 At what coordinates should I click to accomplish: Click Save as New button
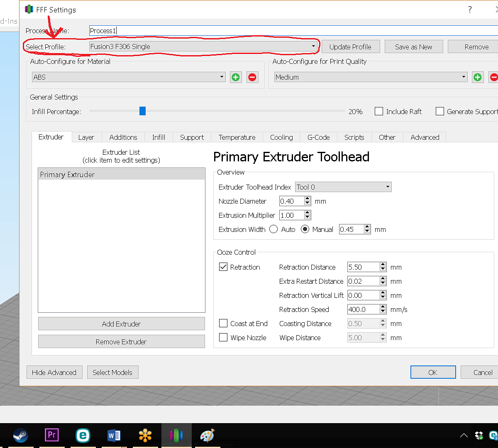414,47
